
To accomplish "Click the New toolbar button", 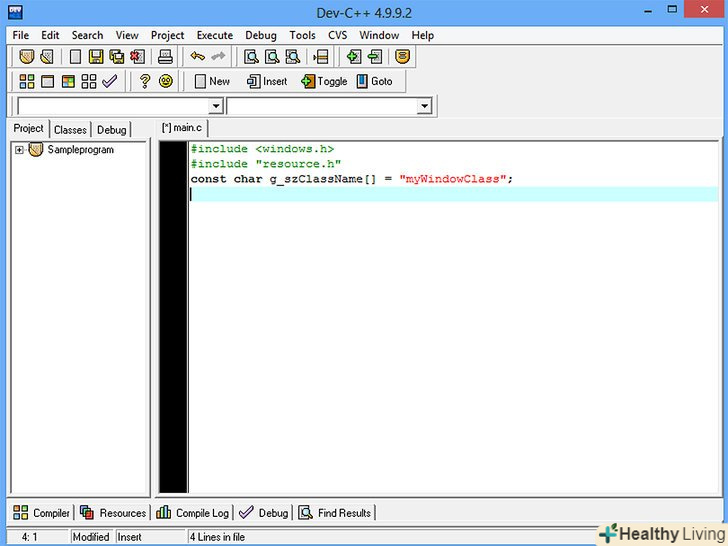I will click(211, 81).
